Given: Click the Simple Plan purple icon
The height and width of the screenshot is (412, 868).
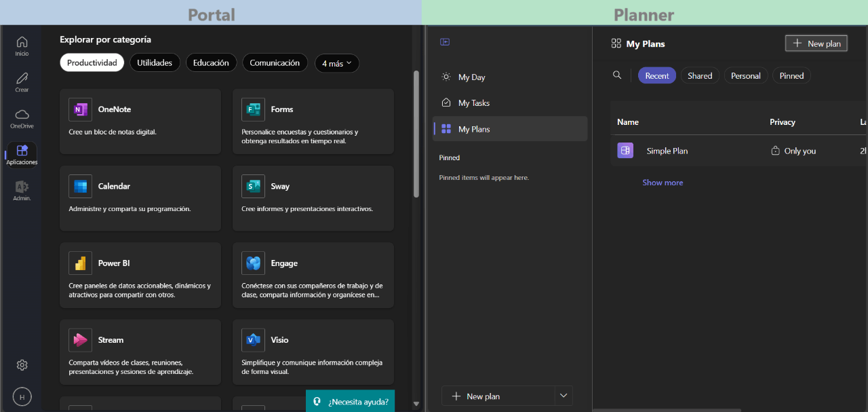Looking at the screenshot, I should [x=625, y=151].
